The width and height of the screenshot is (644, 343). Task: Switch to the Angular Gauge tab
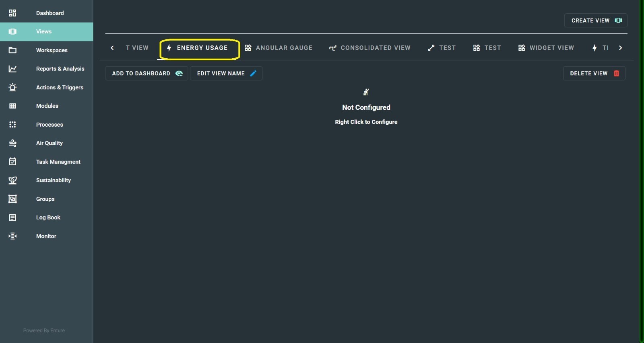(279, 48)
